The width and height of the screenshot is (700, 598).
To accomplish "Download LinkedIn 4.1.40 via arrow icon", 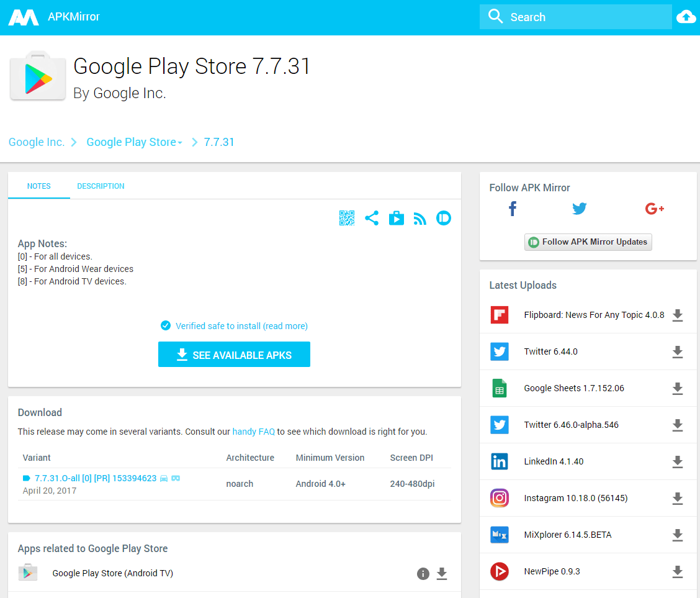I will (x=677, y=461).
